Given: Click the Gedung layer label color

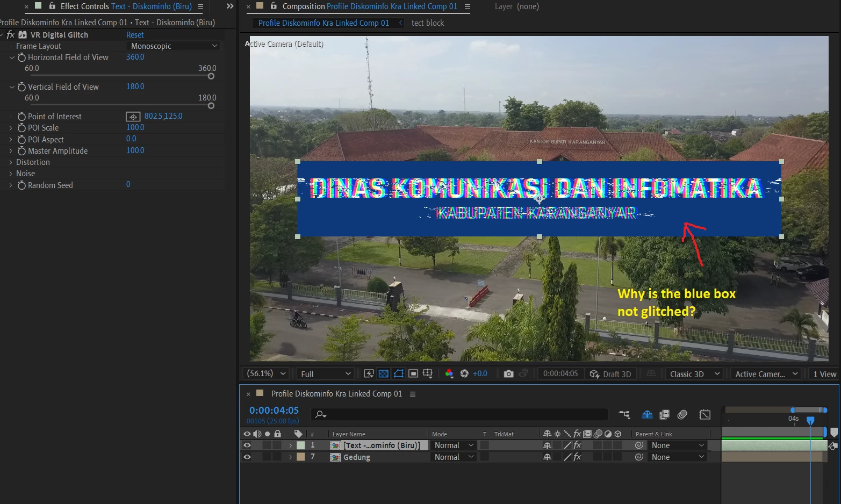Looking at the screenshot, I should (301, 457).
